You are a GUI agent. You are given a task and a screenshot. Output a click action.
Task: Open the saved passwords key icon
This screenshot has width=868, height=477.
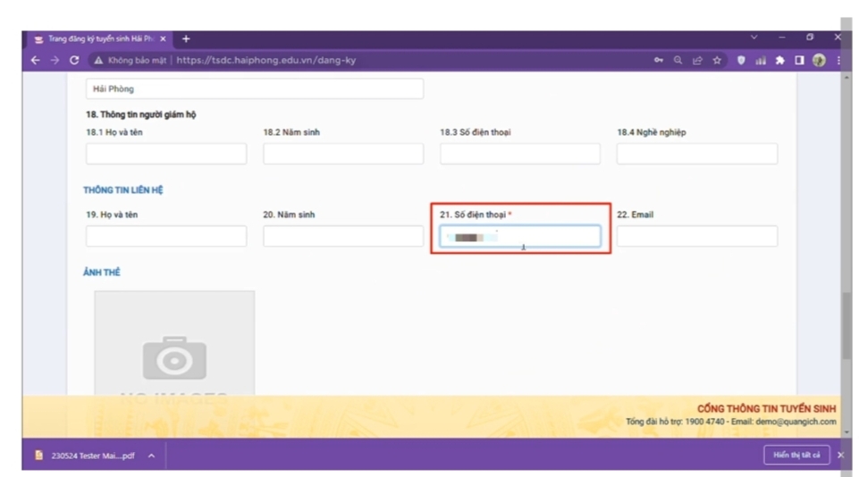point(659,61)
